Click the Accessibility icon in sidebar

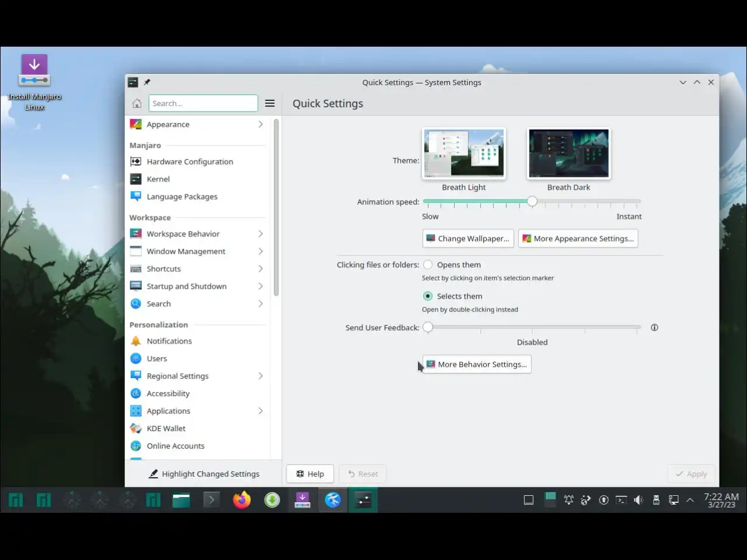(x=136, y=394)
